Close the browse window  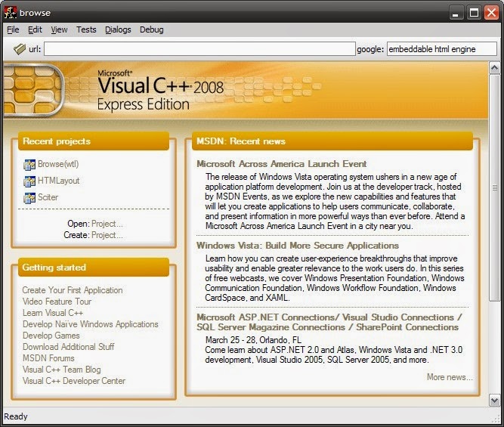click(x=491, y=13)
